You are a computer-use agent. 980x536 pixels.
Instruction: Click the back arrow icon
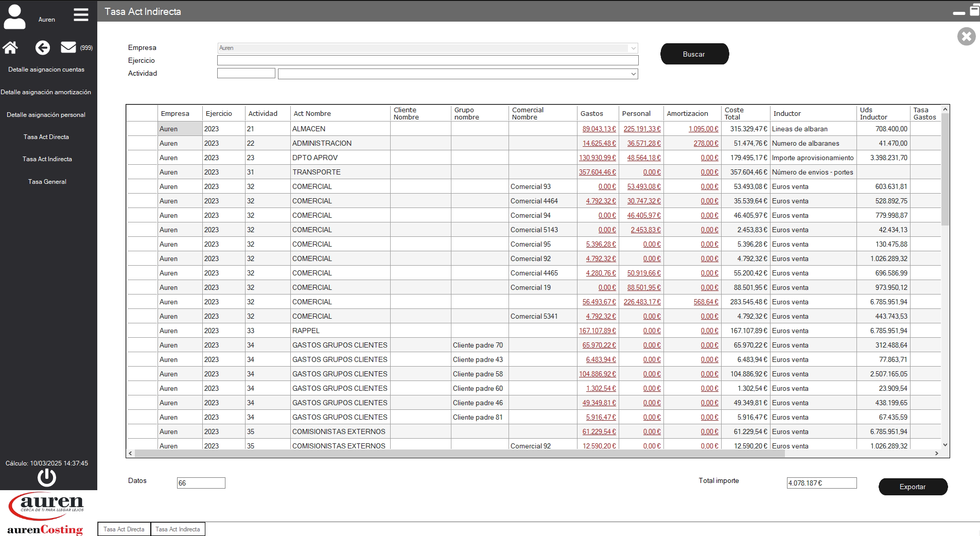(42, 48)
